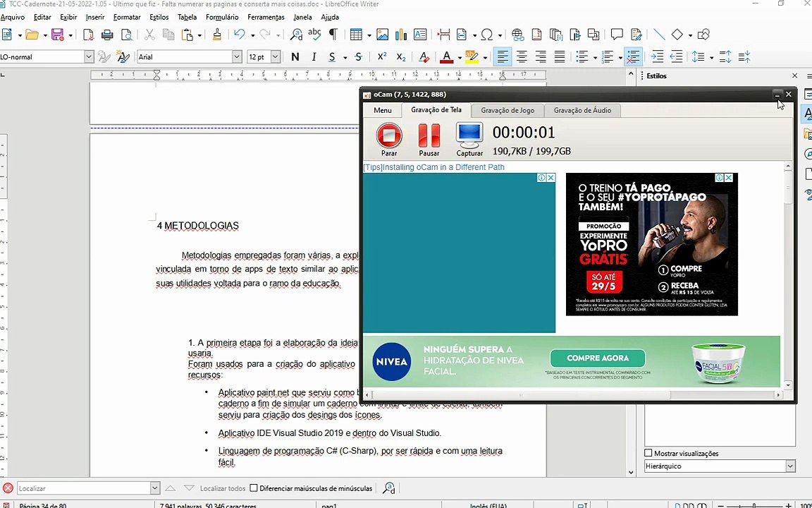The width and height of the screenshot is (812, 508).
Task: Click Localizar todos button
Action: (x=223, y=488)
